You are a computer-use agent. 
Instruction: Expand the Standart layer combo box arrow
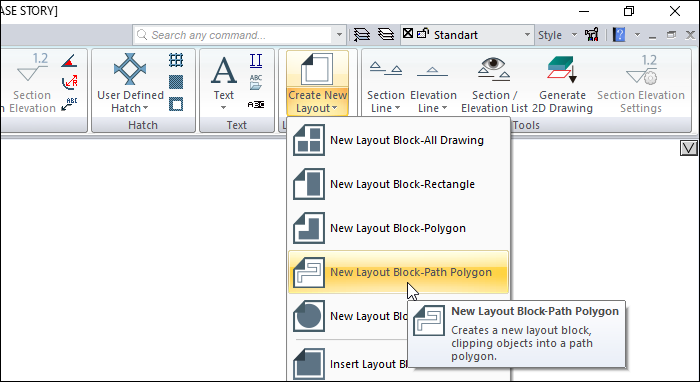coord(527,35)
